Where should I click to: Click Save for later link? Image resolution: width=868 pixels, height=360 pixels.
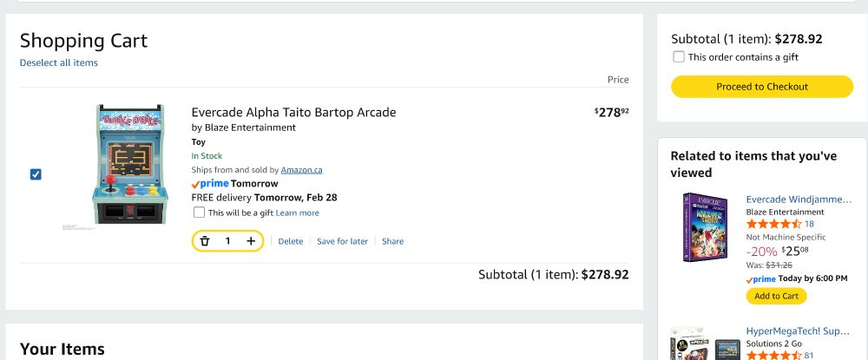click(x=342, y=241)
